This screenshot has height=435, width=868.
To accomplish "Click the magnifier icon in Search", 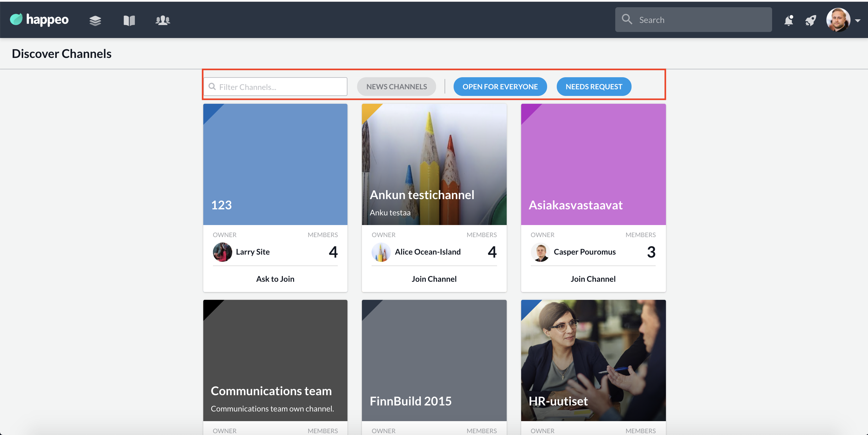I will [x=627, y=19].
